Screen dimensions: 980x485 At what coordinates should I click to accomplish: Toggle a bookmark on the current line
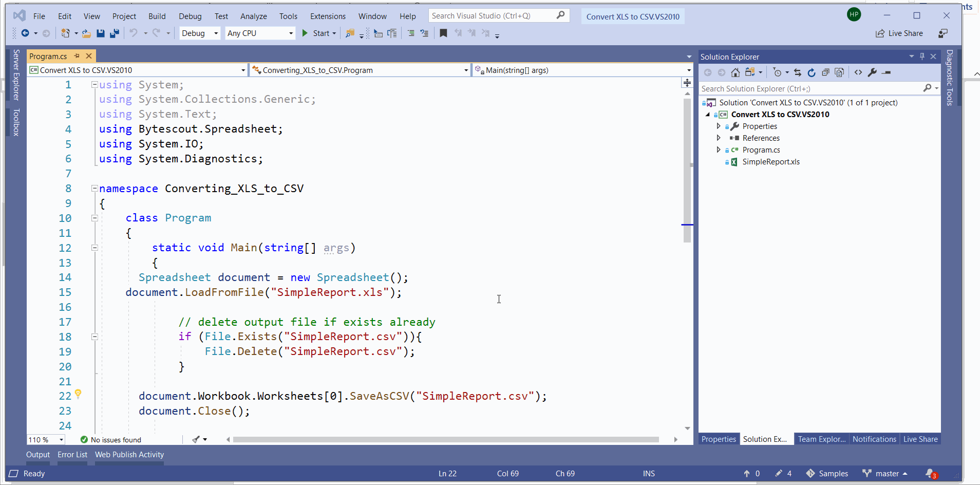[x=443, y=33]
